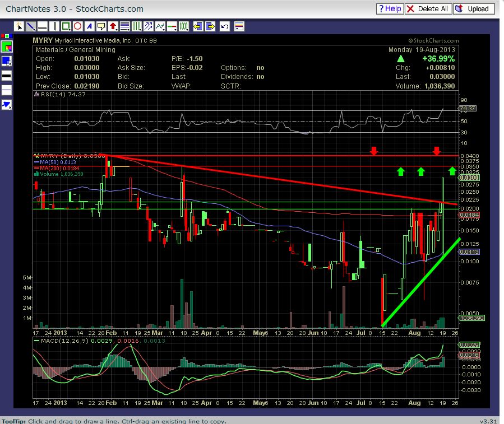The height and width of the screenshot is (424, 504).
Task: Undo the last annotation action
Action: (x=225, y=26)
